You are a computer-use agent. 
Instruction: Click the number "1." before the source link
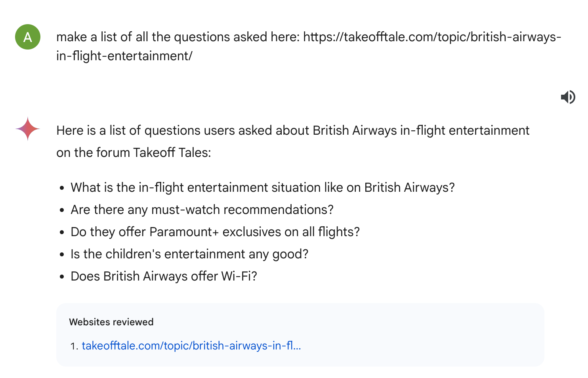coord(74,346)
